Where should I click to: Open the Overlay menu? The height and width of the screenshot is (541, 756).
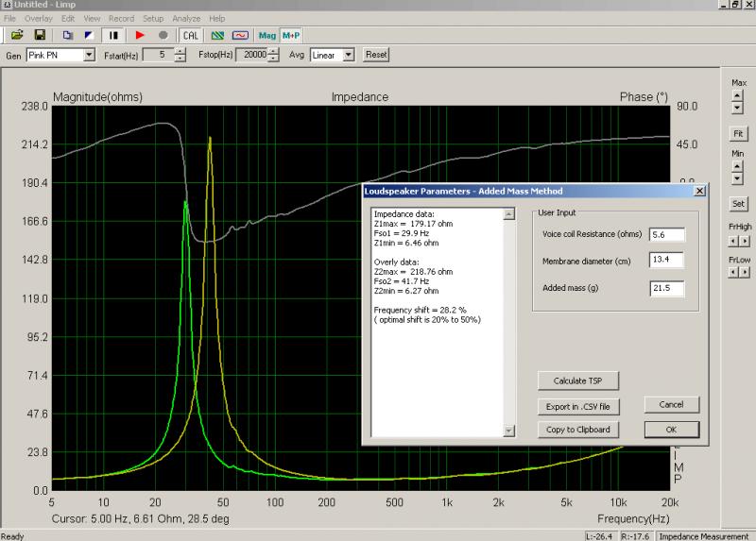coord(38,18)
